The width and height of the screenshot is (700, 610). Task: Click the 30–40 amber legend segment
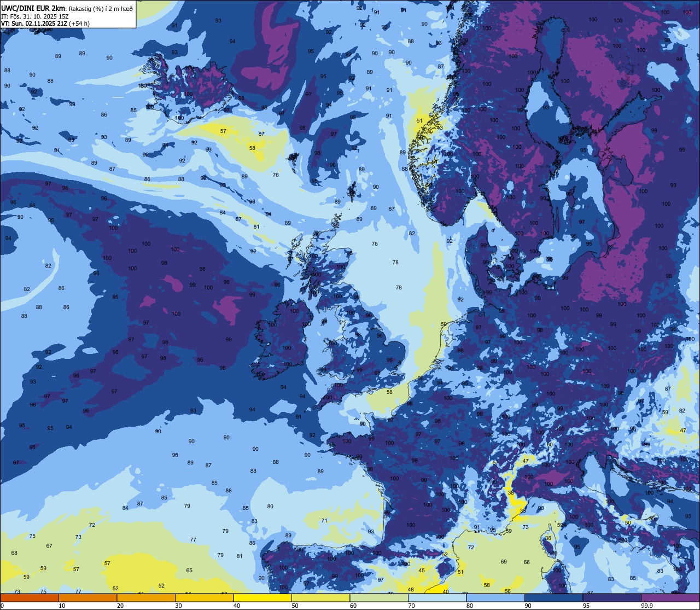204,598
